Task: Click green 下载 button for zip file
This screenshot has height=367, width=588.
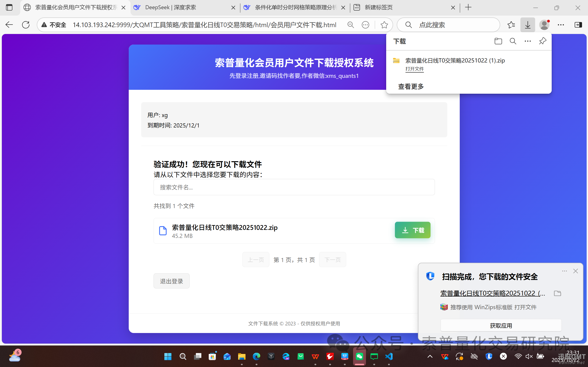Action: point(412,230)
